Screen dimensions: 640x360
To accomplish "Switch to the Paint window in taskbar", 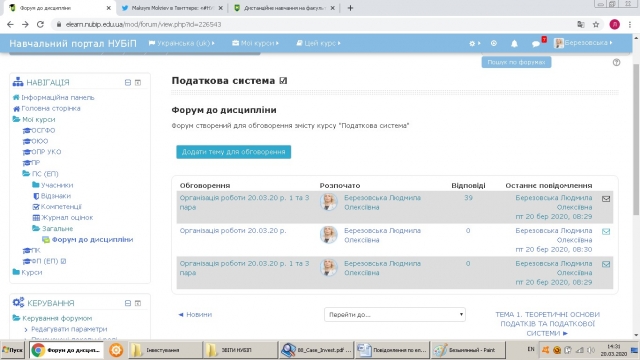I will [468, 350].
